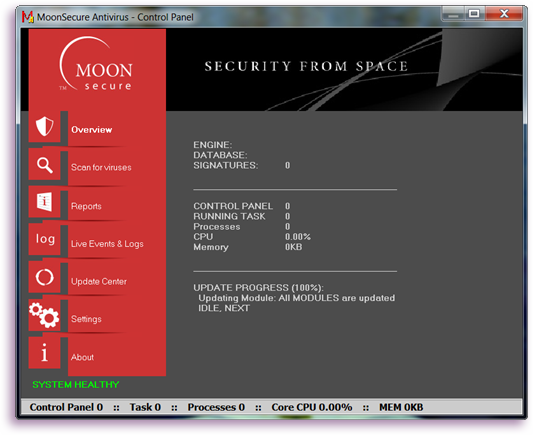Click the Settings gears icon
Image resolution: width=538 pixels, height=435 pixels.
(x=45, y=315)
